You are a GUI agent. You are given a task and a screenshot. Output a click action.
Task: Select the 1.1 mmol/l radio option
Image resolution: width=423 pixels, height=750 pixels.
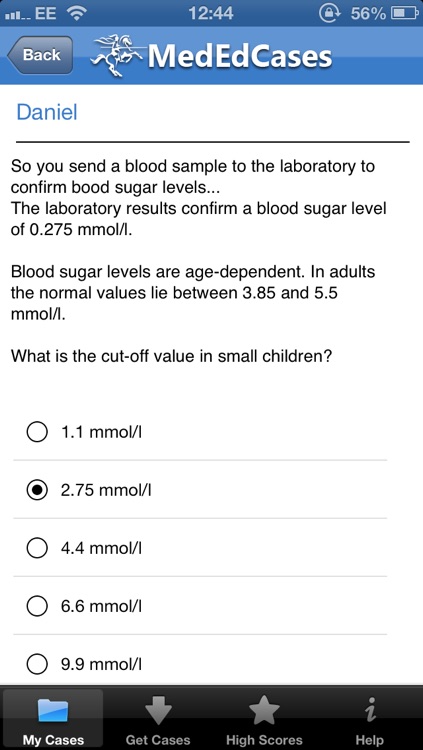(x=200, y=432)
